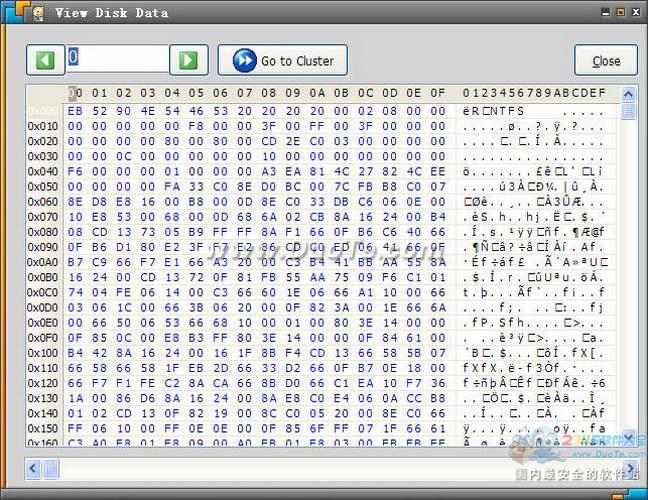The height and width of the screenshot is (500, 648).
Task: Click the vertical scrollbar thumb
Action: point(628,111)
